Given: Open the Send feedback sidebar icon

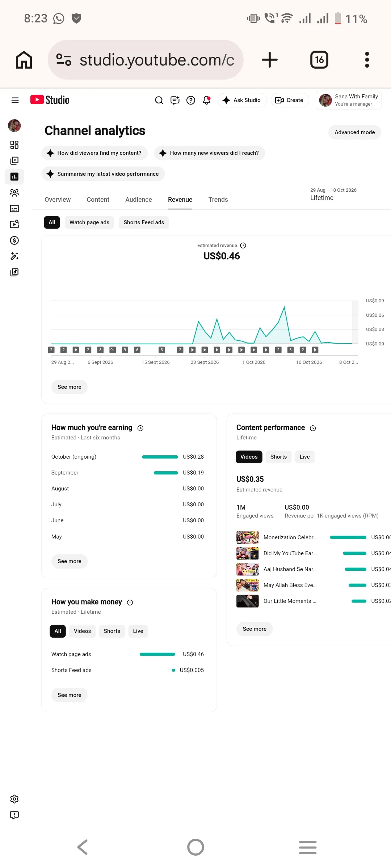Looking at the screenshot, I should [14, 815].
